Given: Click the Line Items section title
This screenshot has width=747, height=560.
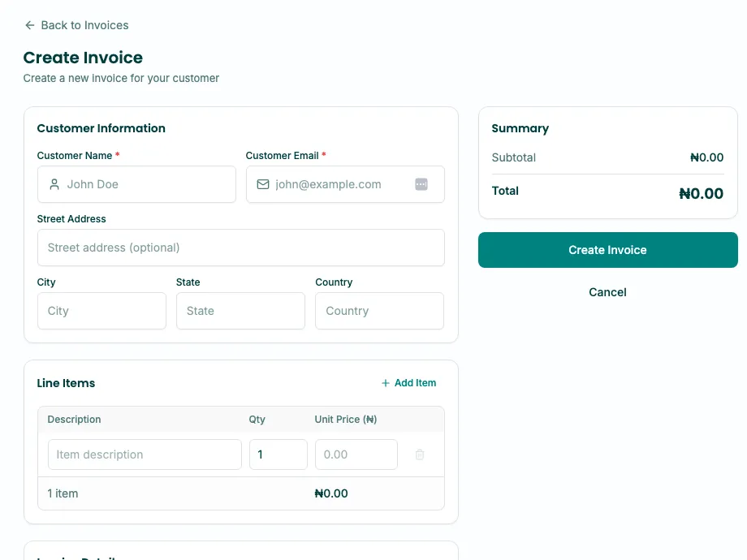Looking at the screenshot, I should coord(67,383).
